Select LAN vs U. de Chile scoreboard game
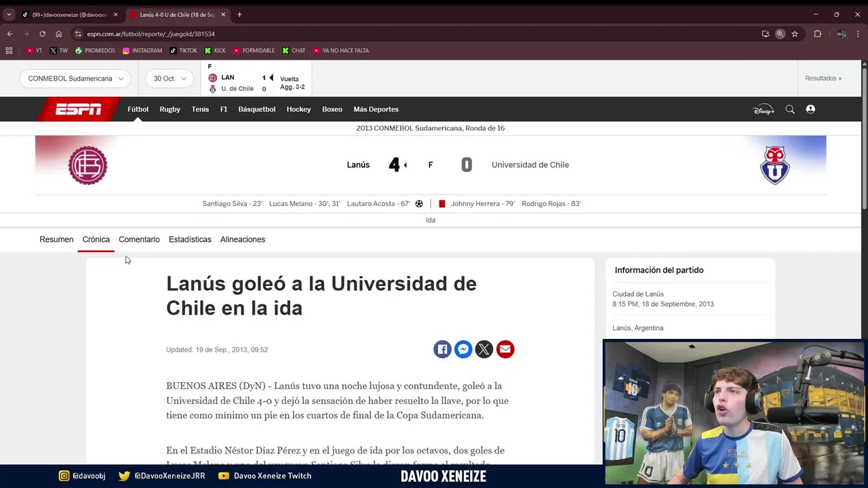The image size is (868, 488). (256, 79)
